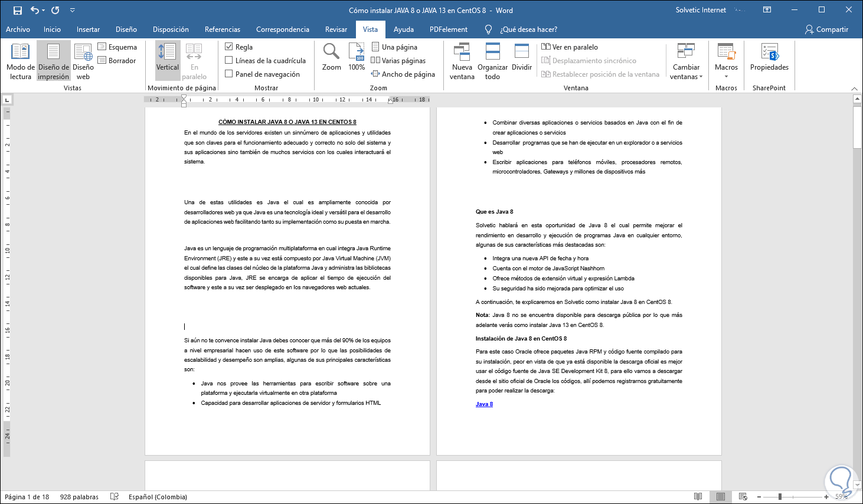Select web layout icon in the status bar
Image resolution: width=863 pixels, height=504 pixels.
coord(743,497)
